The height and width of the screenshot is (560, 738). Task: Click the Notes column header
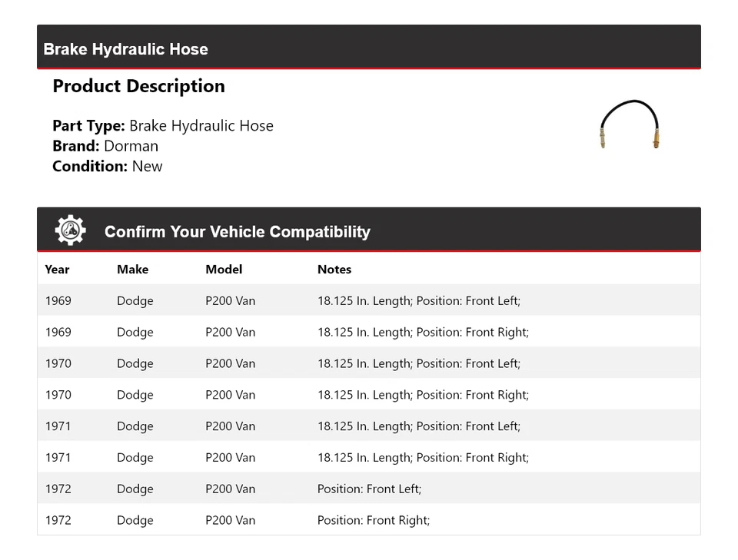tap(334, 270)
